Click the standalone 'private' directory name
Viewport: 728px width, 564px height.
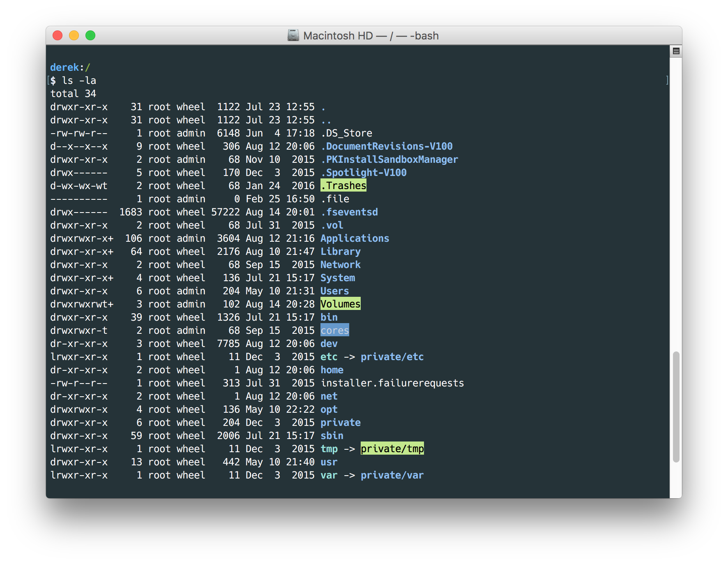tap(341, 423)
